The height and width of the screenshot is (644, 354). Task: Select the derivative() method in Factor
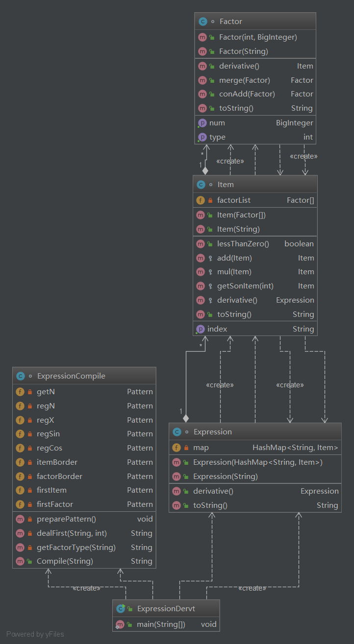tap(239, 66)
